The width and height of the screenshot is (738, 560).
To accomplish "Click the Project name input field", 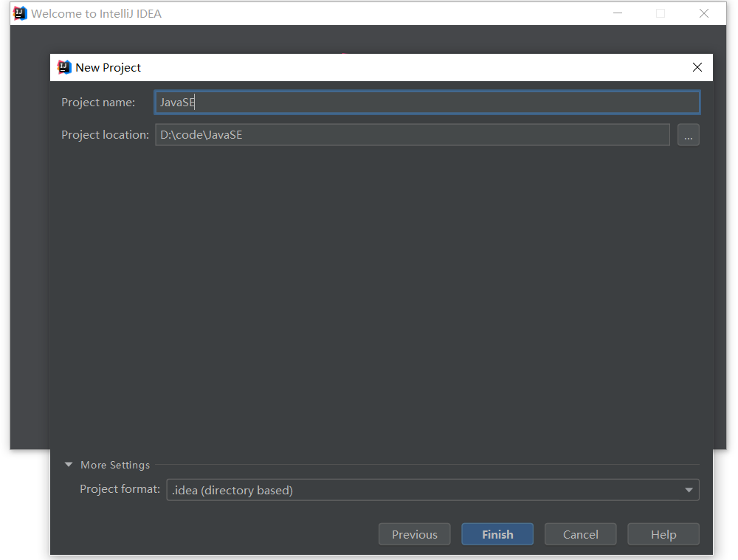I will (x=427, y=102).
